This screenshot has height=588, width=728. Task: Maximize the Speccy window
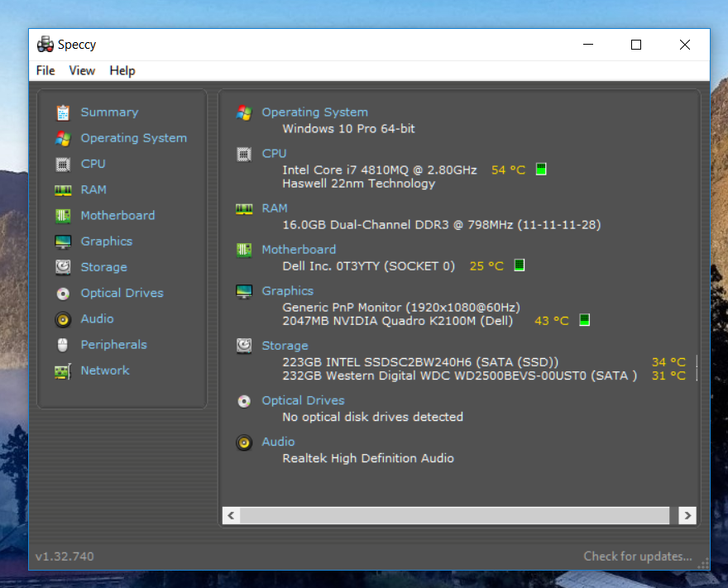(x=636, y=45)
